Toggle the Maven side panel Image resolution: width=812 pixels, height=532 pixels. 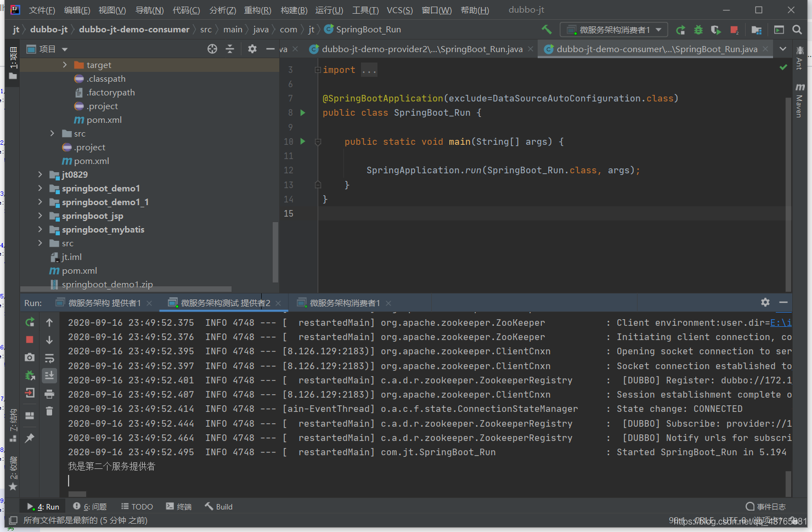pyautogui.click(x=800, y=100)
